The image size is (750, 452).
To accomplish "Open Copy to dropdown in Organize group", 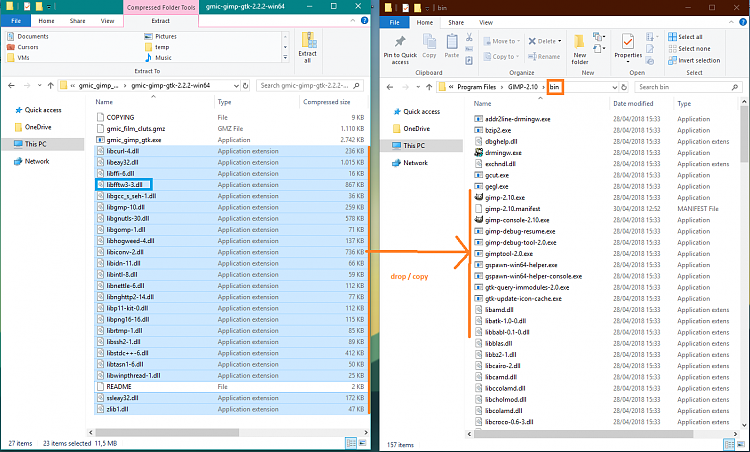I will (x=502, y=56).
